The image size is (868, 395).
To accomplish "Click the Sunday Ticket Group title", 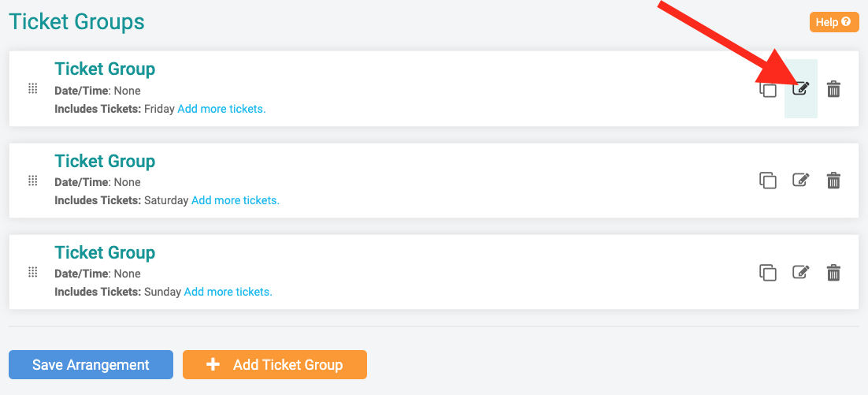I will (105, 253).
